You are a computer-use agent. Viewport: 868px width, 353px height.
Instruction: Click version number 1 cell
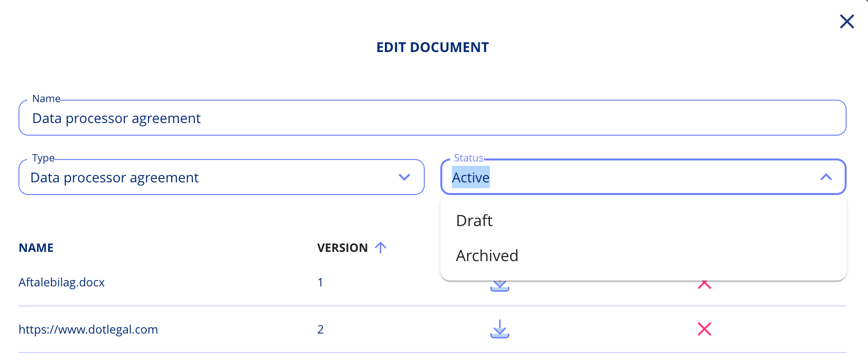320,282
